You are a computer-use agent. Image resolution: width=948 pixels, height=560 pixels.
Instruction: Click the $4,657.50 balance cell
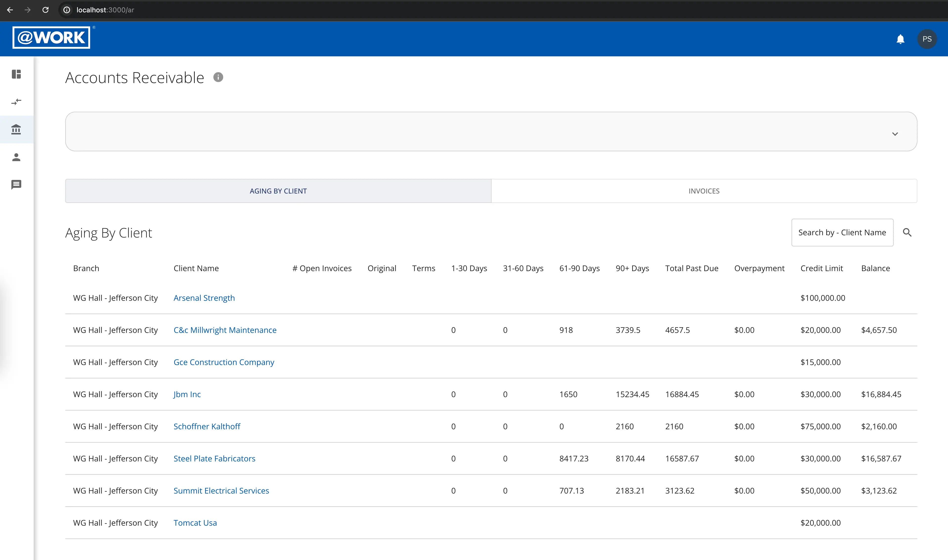click(879, 330)
